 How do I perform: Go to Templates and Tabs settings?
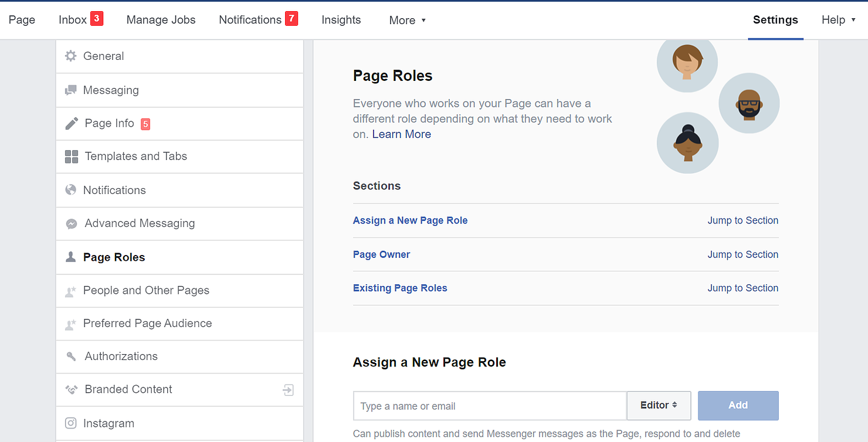pos(179,157)
